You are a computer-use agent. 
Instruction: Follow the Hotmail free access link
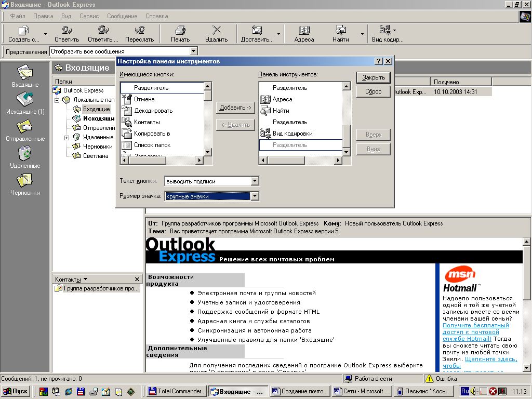[x=475, y=332]
